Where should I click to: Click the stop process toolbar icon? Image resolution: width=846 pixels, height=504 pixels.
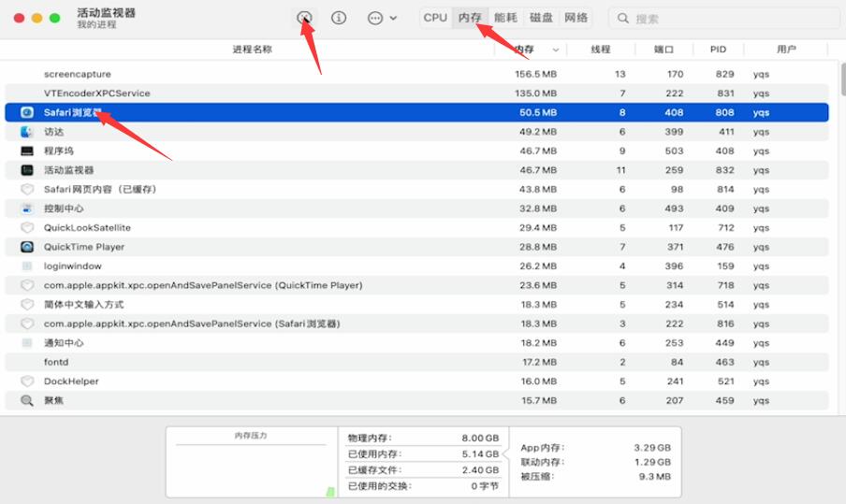(x=304, y=18)
